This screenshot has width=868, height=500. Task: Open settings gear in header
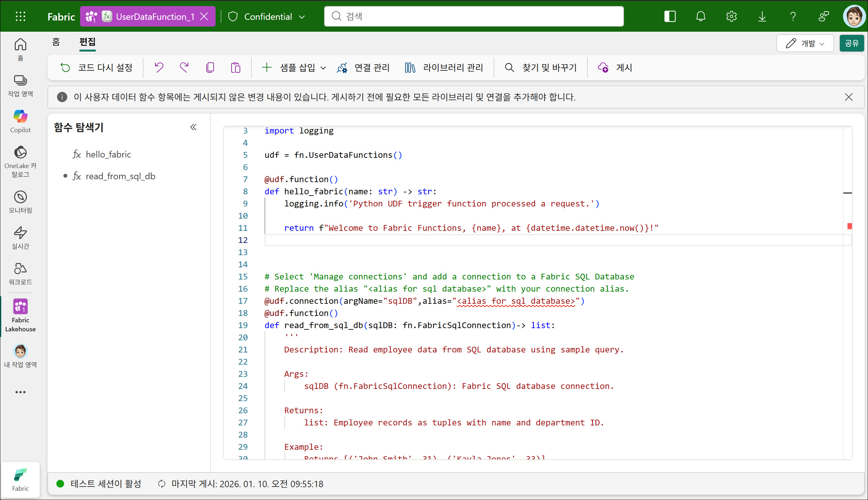731,16
